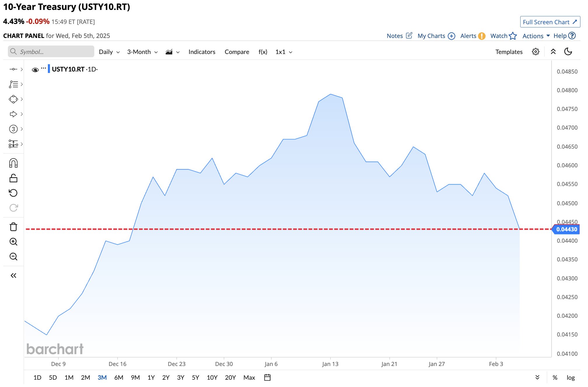This screenshot has width=588, height=387.
Task: Open the Indicators menu
Action: tap(202, 52)
